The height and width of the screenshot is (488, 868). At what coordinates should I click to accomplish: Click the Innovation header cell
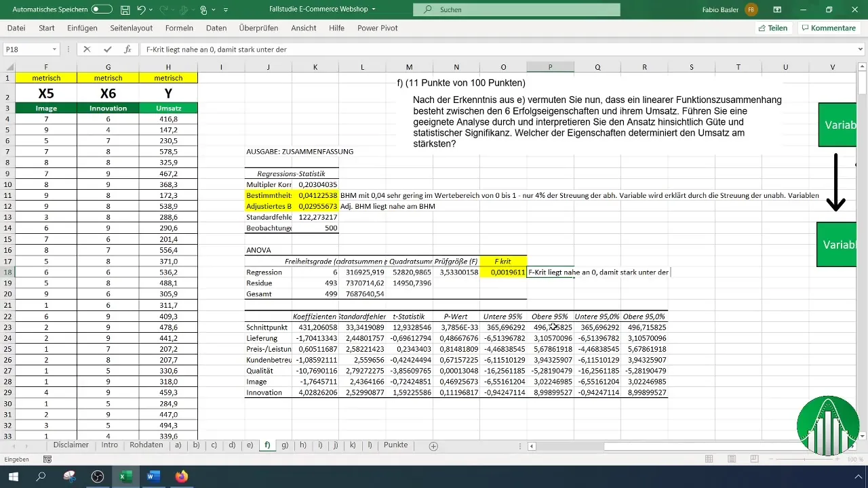pyautogui.click(x=108, y=108)
